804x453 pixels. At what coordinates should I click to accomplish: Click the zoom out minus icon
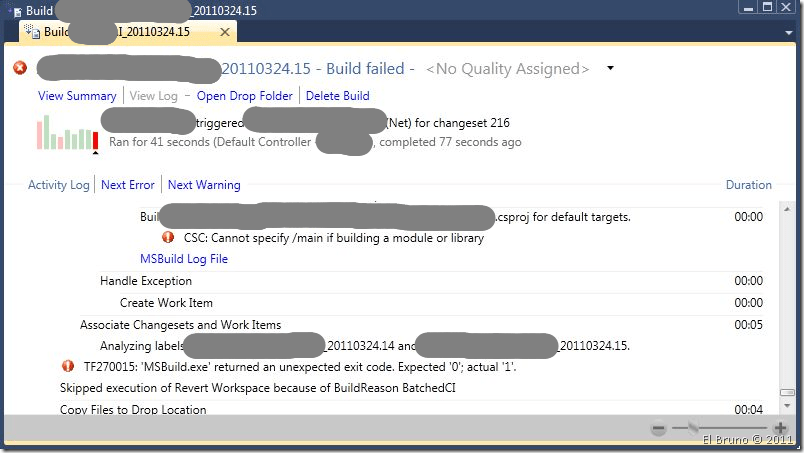coord(658,429)
